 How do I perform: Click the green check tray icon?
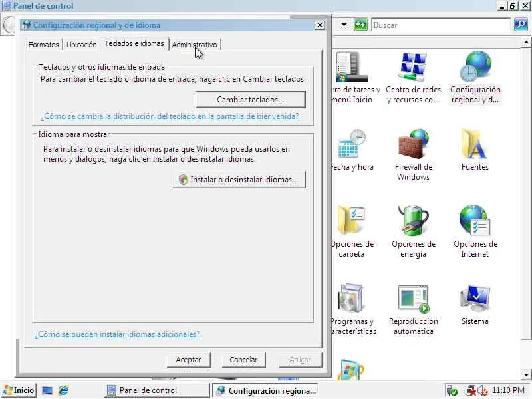pyautogui.click(x=452, y=391)
